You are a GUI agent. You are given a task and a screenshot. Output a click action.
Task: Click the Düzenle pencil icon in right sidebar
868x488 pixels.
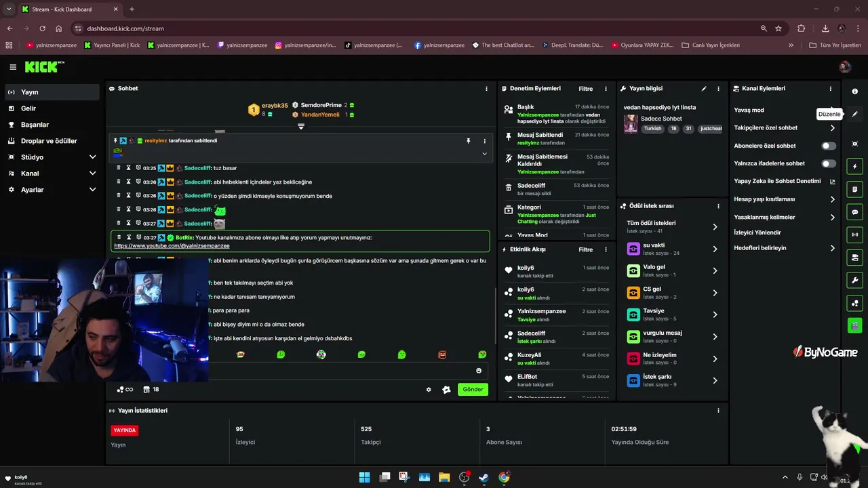(x=854, y=114)
